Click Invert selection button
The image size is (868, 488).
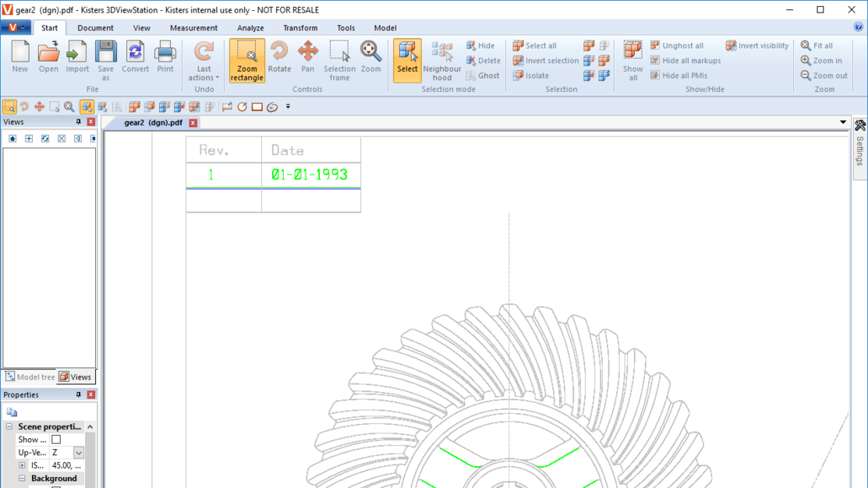pos(546,60)
